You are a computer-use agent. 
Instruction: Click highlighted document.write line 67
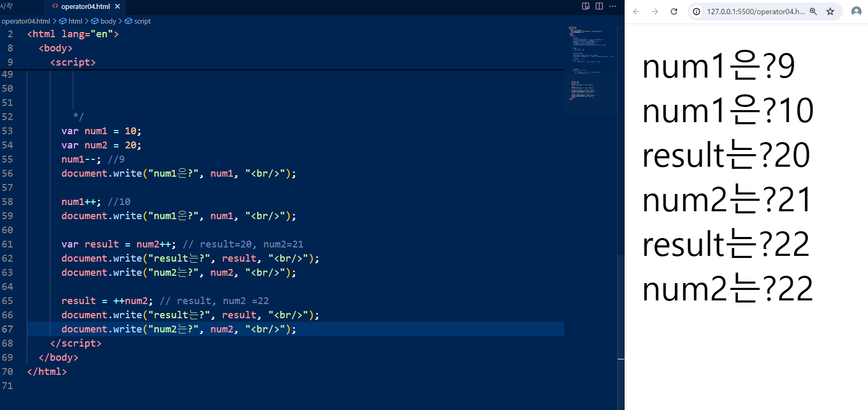coord(179,329)
